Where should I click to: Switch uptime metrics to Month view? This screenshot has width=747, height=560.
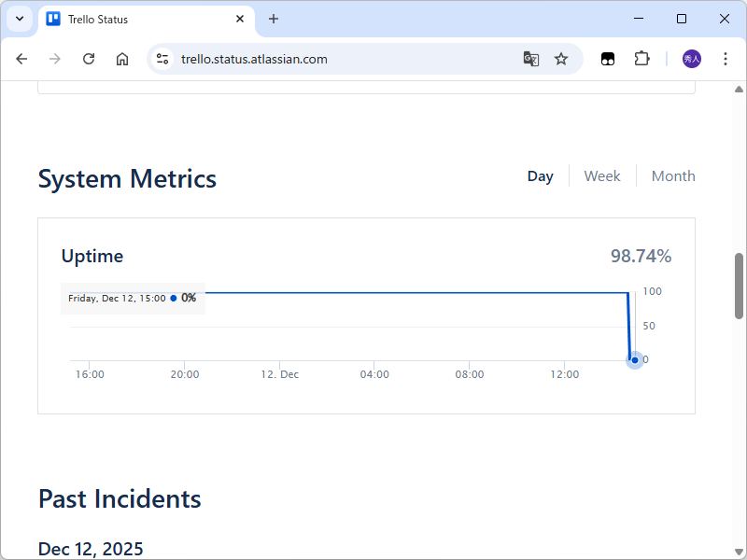[x=673, y=175]
